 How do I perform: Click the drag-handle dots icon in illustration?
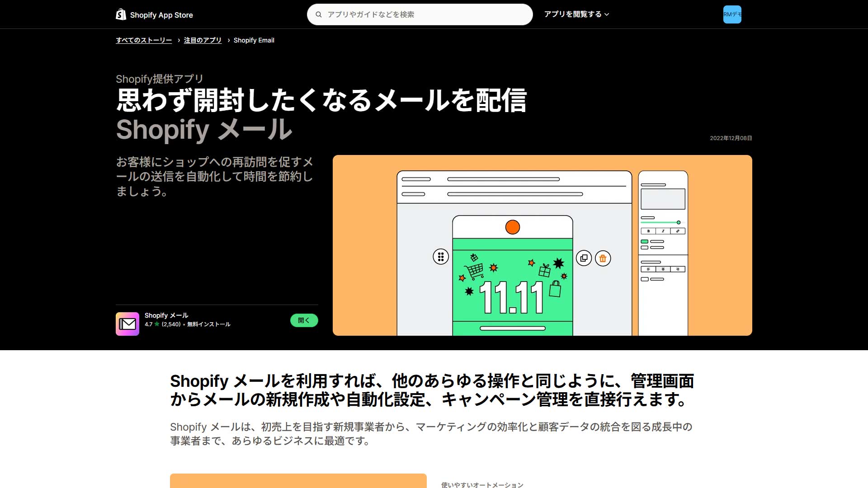click(x=441, y=257)
